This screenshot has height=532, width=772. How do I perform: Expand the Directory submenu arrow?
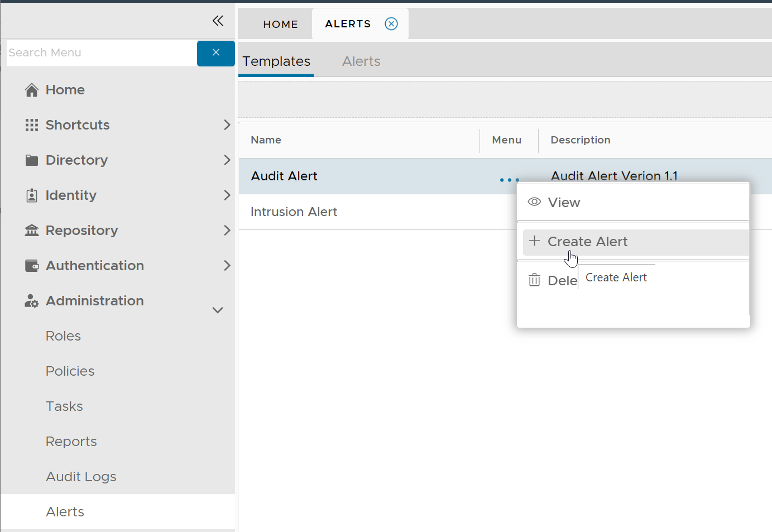point(227,160)
